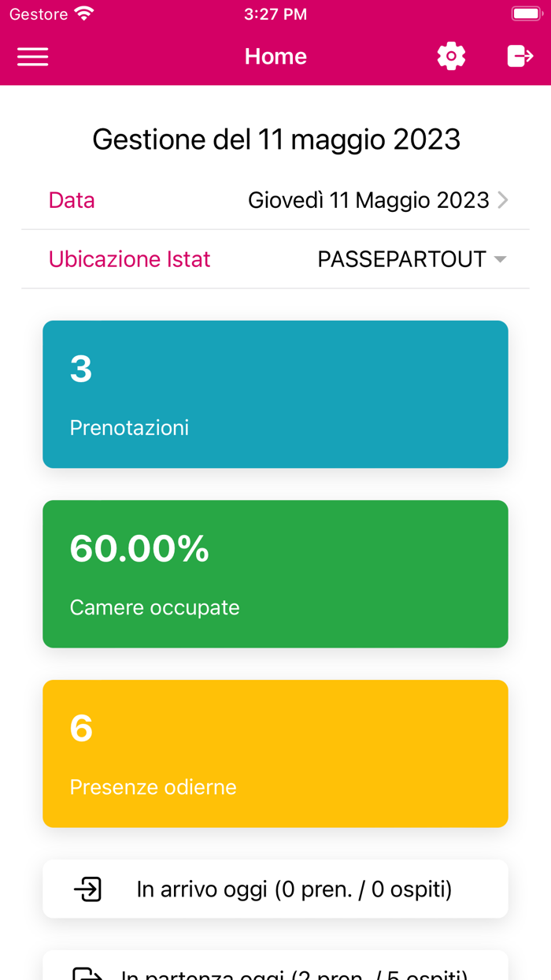Tap the 'Gestione del 11 maggio 2023' heading
The height and width of the screenshot is (980, 551).
pyautogui.click(x=275, y=139)
